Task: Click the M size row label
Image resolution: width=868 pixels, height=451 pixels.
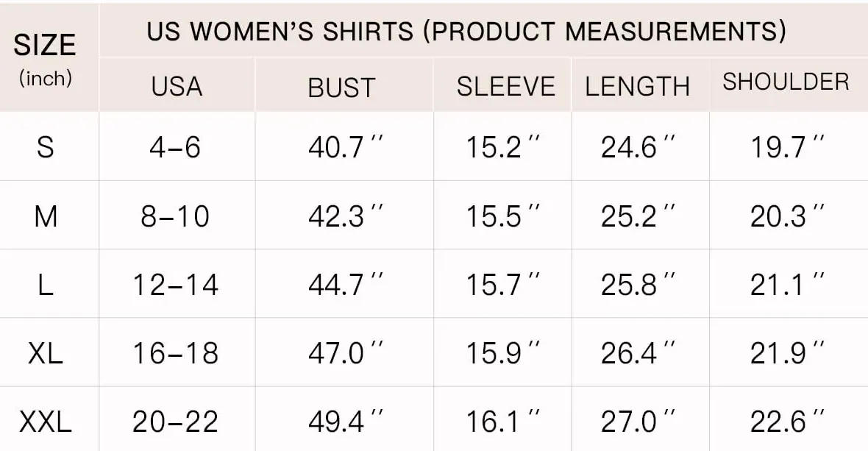Action: 46,216
